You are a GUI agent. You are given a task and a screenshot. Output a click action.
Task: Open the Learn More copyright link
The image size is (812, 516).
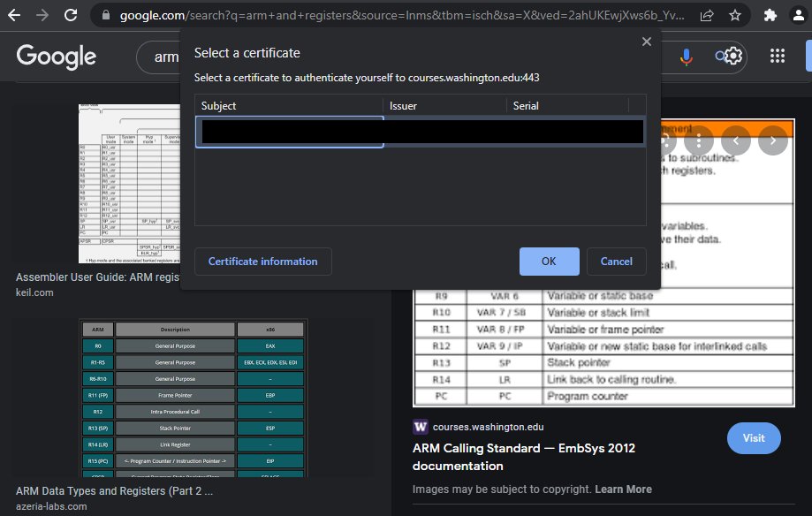click(623, 489)
